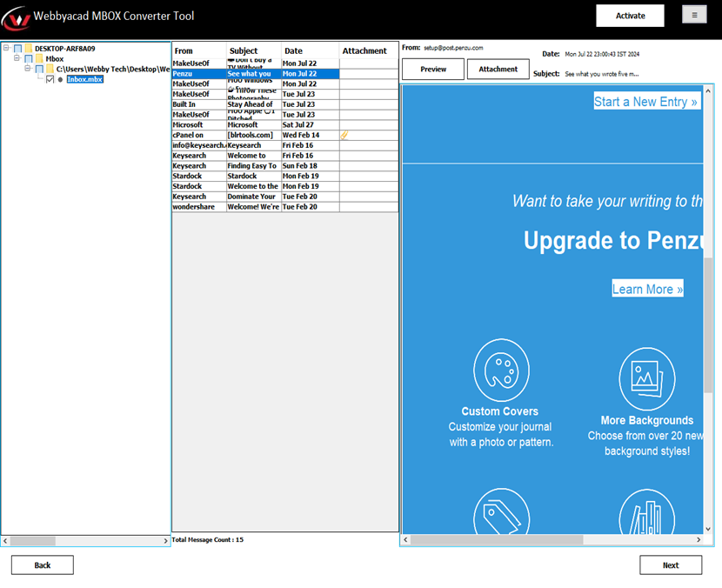
Task: Click the Back button
Action: click(43, 565)
